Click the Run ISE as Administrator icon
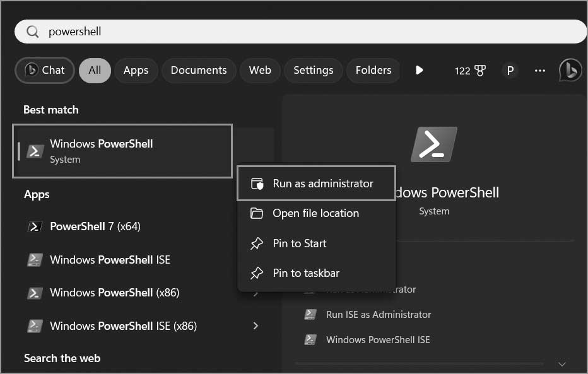588x374 pixels. pyautogui.click(x=310, y=314)
